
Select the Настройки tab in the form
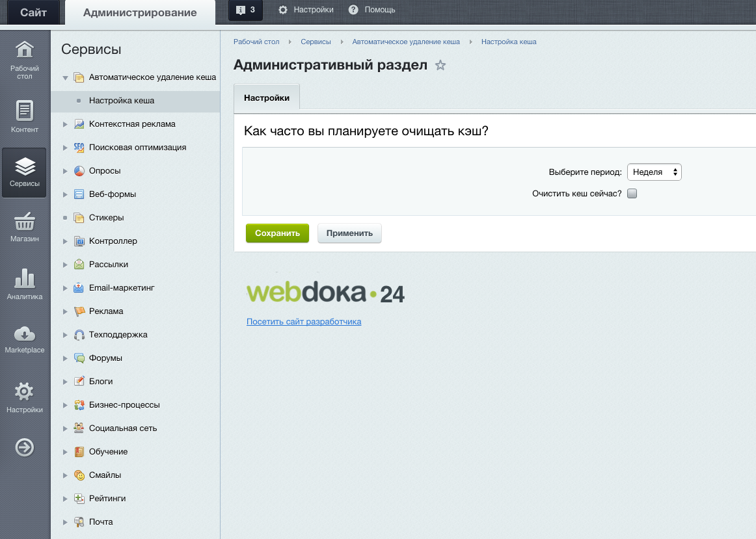pos(267,98)
